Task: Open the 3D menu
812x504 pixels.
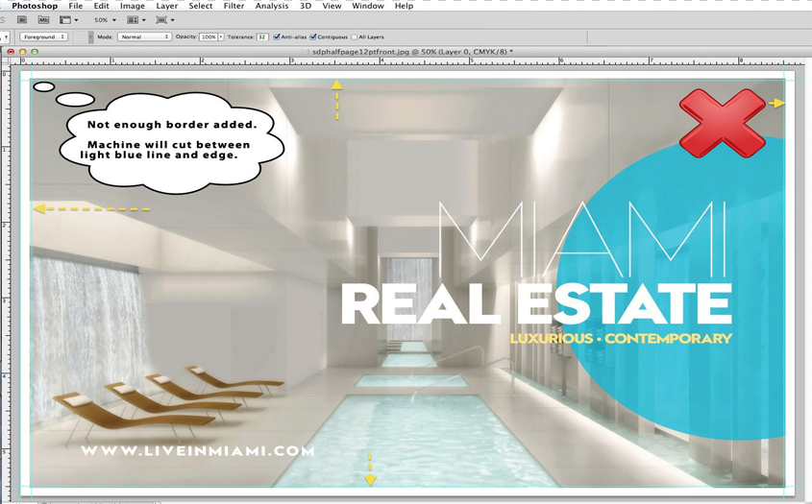Action: pos(306,6)
